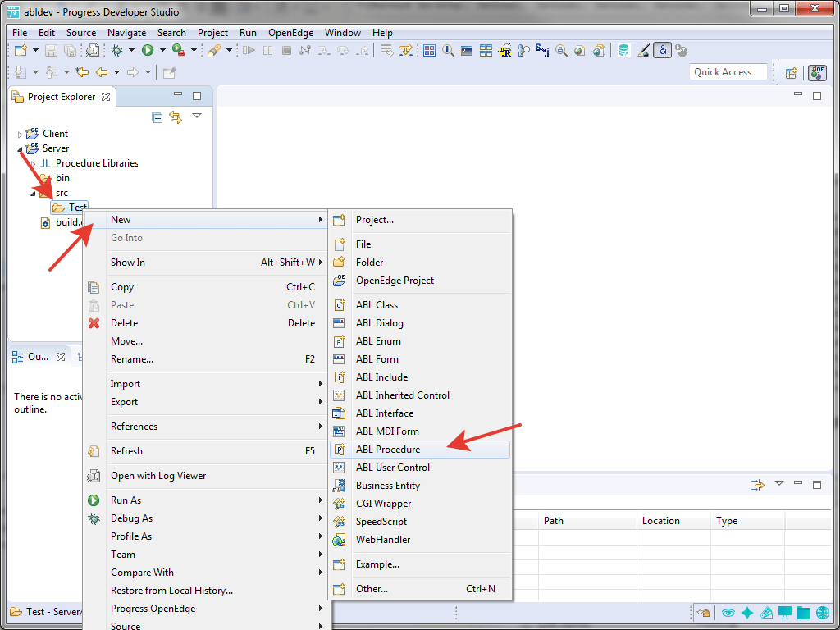Choose WebHandler from the New submenu
840x630 pixels.
(420, 540)
